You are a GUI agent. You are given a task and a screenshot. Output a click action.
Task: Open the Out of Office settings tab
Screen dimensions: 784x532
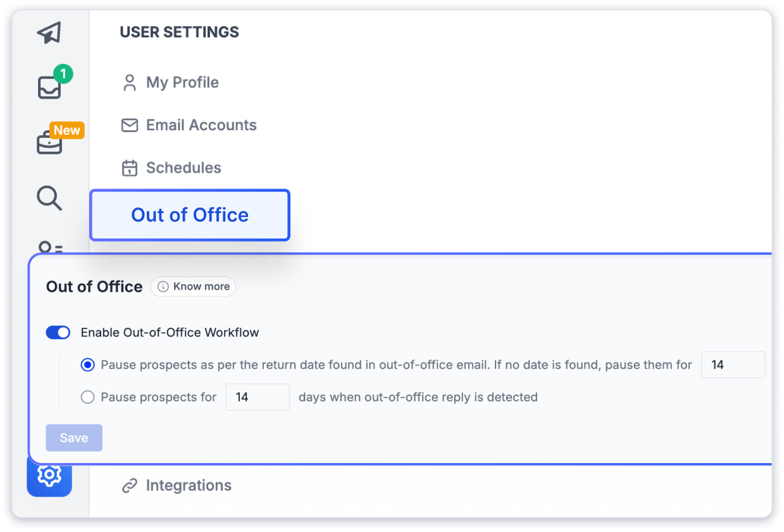pyautogui.click(x=190, y=215)
